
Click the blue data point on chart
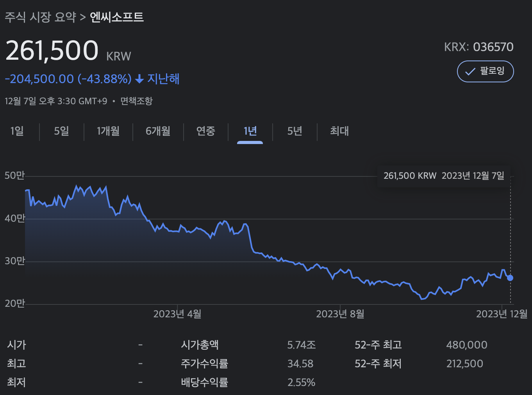pos(510,278)
